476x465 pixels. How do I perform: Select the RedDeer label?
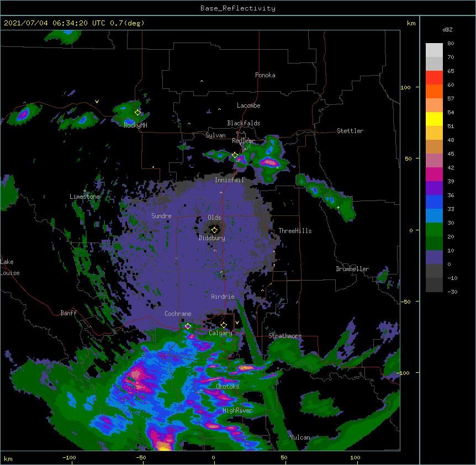(x=244, y=141)
